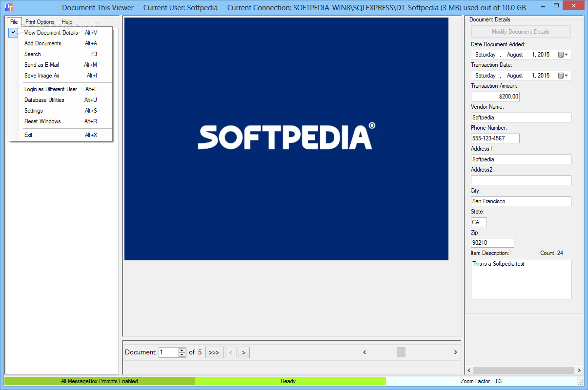Viewport: 588px width, 390px height.
Task: Select month 'August' in Date Document Added
Action: [x=515, y=55]
